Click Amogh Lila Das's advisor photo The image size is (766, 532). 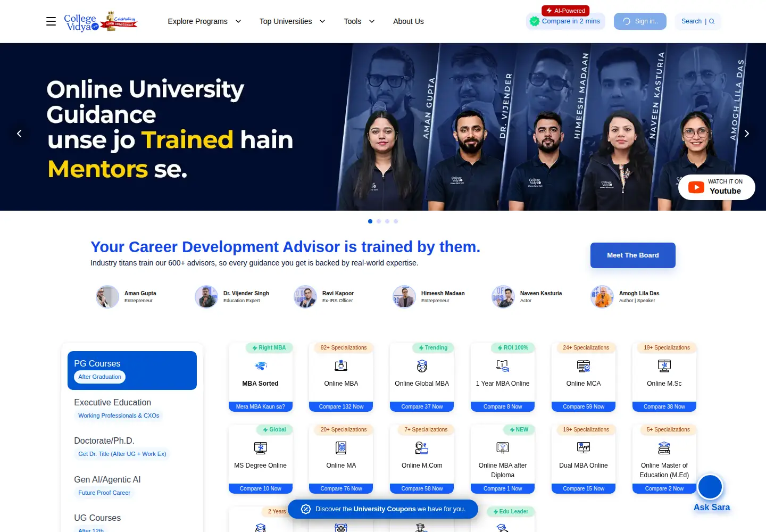tap(602, 297)
